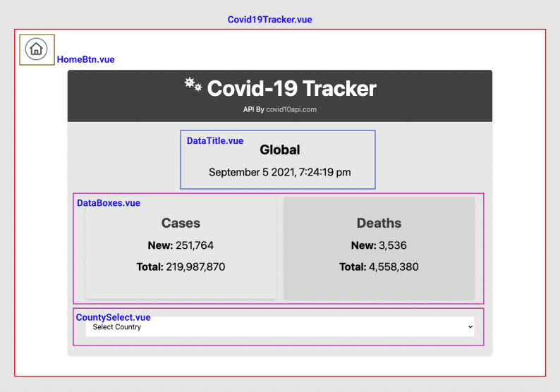Click the virus icon beside Covid-19 Tracker

coord(193,85)
